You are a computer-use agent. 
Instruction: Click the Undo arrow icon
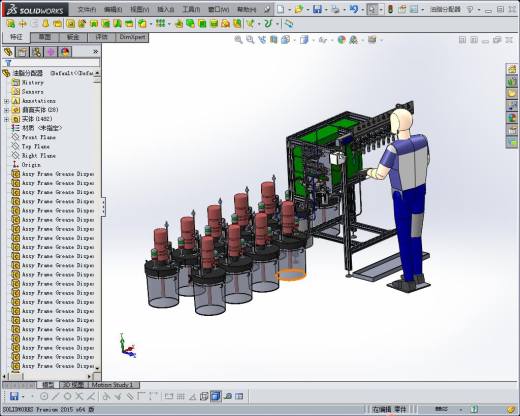pos(353,9)
